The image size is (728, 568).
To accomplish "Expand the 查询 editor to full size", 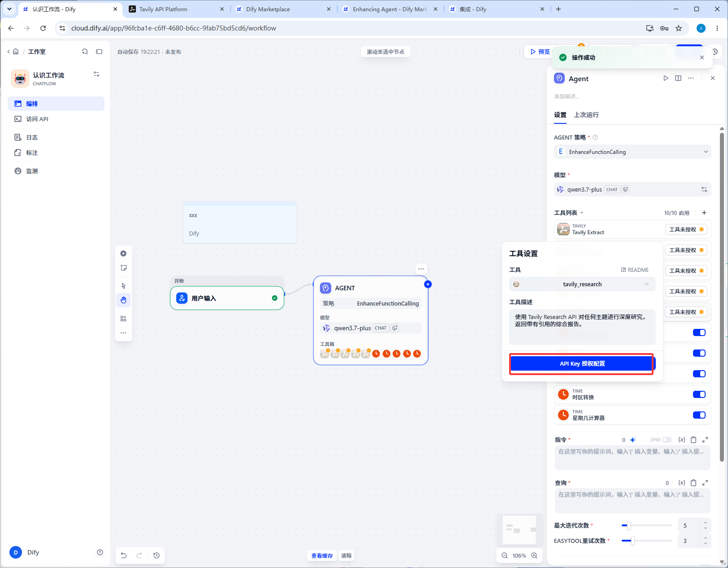I will point(705,483).
